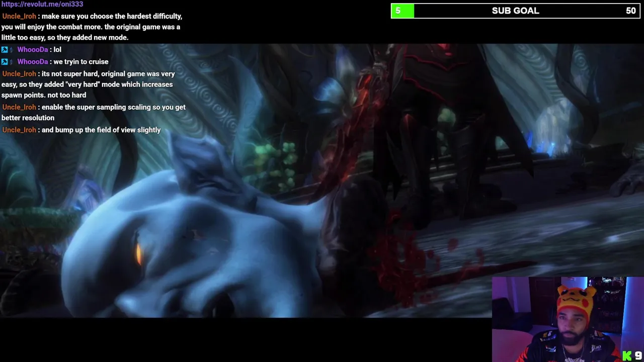Image resolution: width=644 pixels, height=362 pixels.
Task: Click the "lol" chat message text
Action: pos(57,50)
